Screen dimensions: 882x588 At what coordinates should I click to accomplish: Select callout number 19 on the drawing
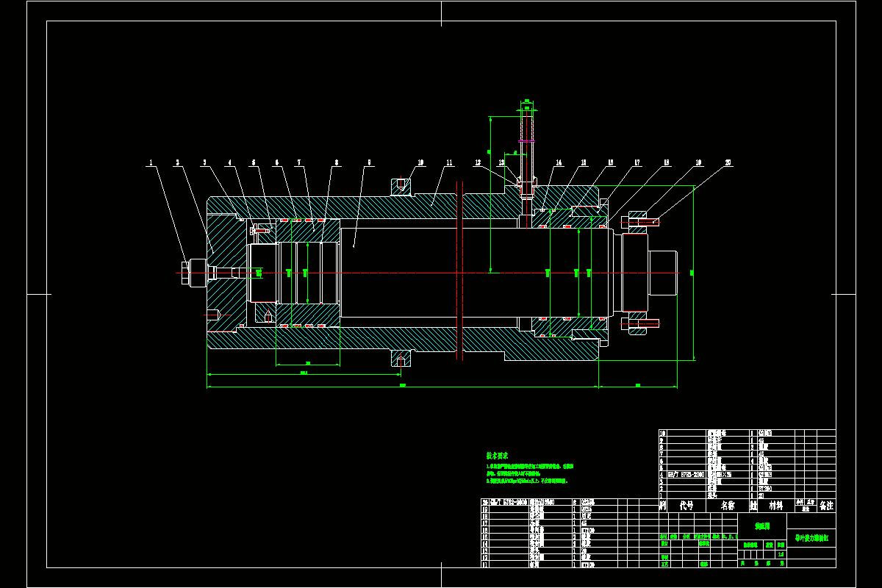(699, 162)
